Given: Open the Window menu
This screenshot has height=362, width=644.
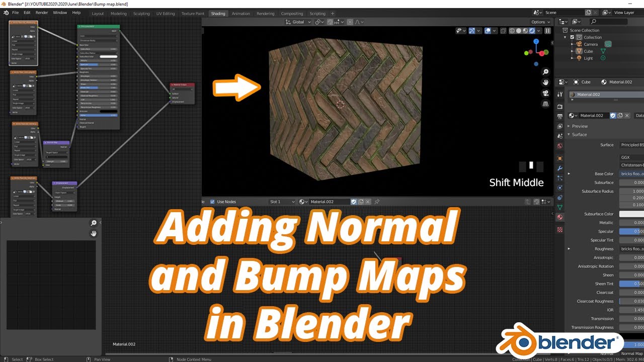Looking at the screenshot, I should coord(60,12).
